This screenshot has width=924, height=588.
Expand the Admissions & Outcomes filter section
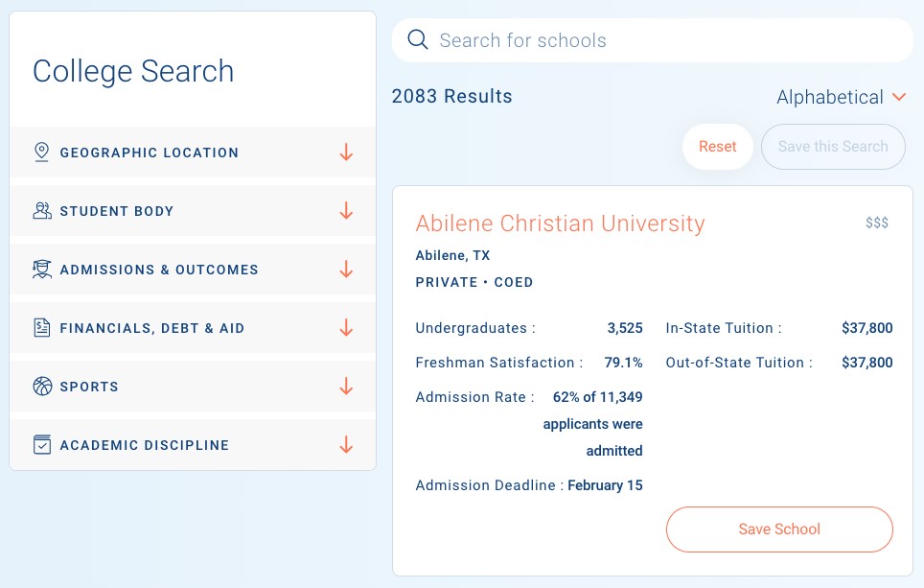(x=346, y=270)
